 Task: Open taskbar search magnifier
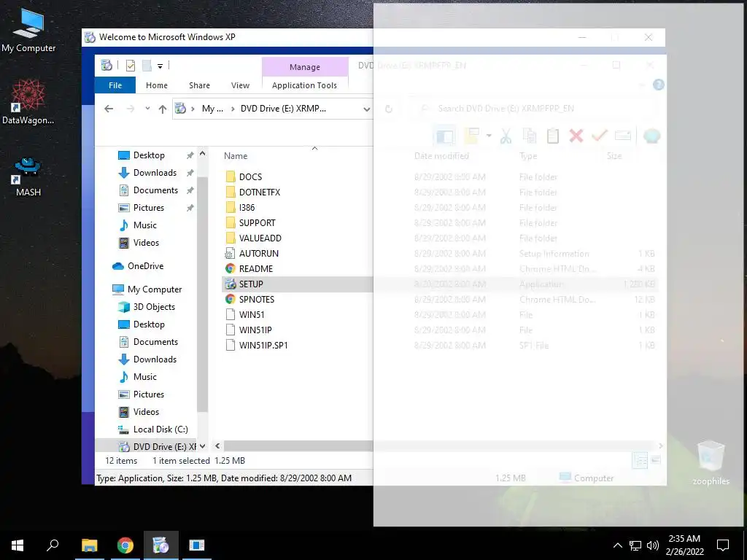pyautogui.click(x=53, y=545)
